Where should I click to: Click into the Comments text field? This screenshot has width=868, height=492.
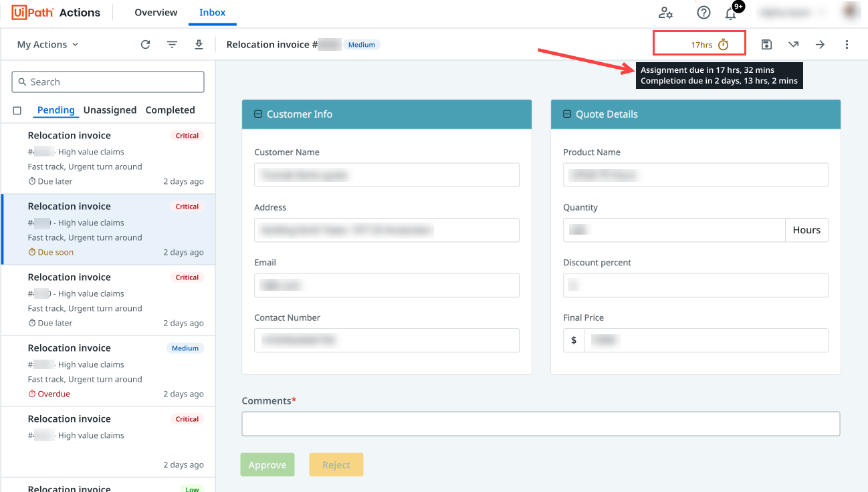(x=540, y=424)
